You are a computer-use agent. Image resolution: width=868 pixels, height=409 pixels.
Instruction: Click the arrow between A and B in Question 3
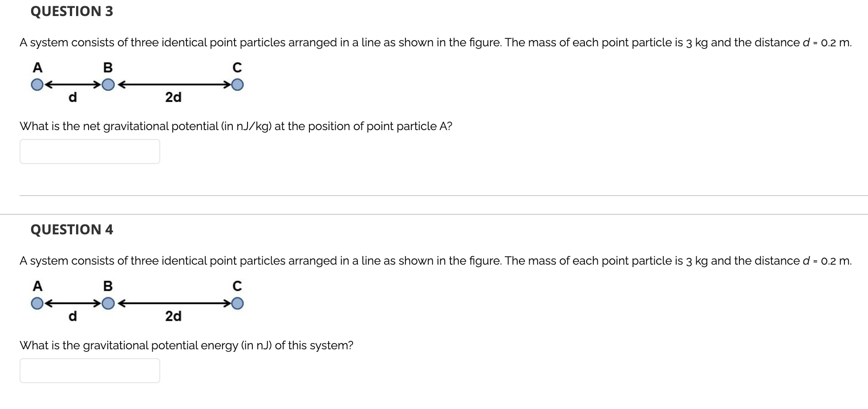[73, 84]
